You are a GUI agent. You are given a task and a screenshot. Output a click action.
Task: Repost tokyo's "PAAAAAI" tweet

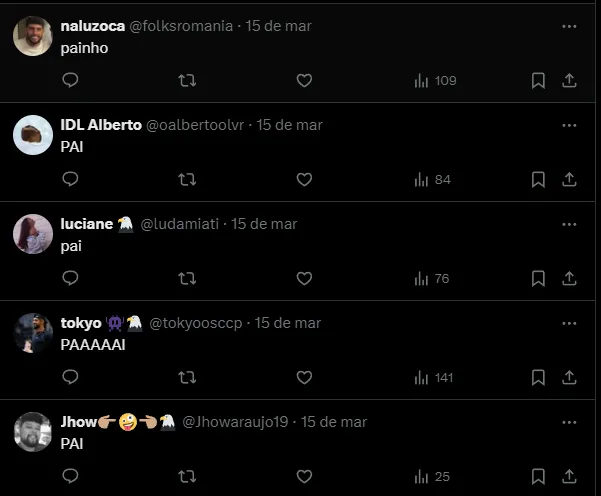click(187, 377)
